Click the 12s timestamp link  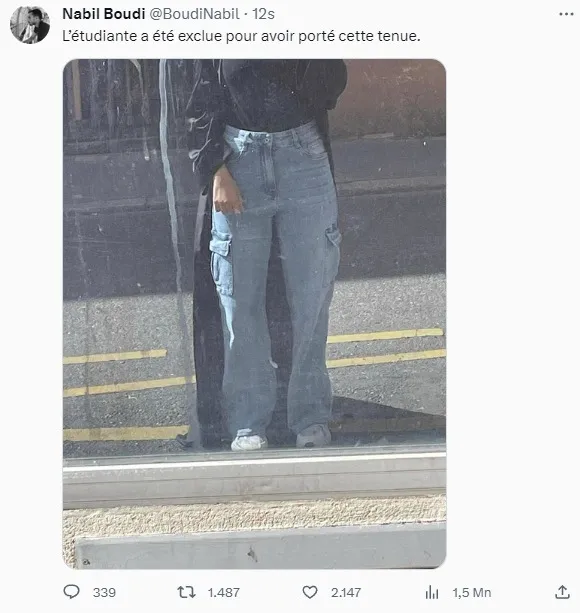(x=263, y=14)
